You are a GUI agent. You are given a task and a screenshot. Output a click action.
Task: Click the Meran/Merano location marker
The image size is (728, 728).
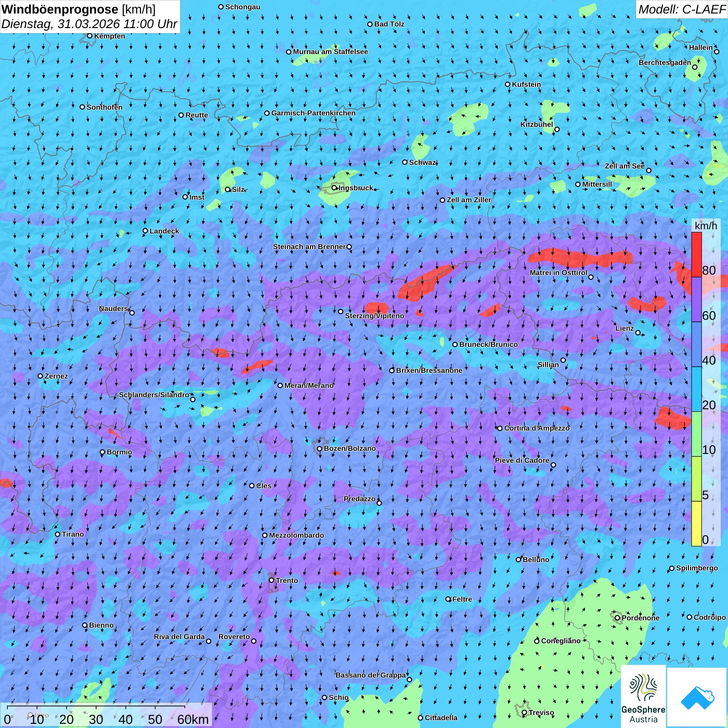coord(280,385)
